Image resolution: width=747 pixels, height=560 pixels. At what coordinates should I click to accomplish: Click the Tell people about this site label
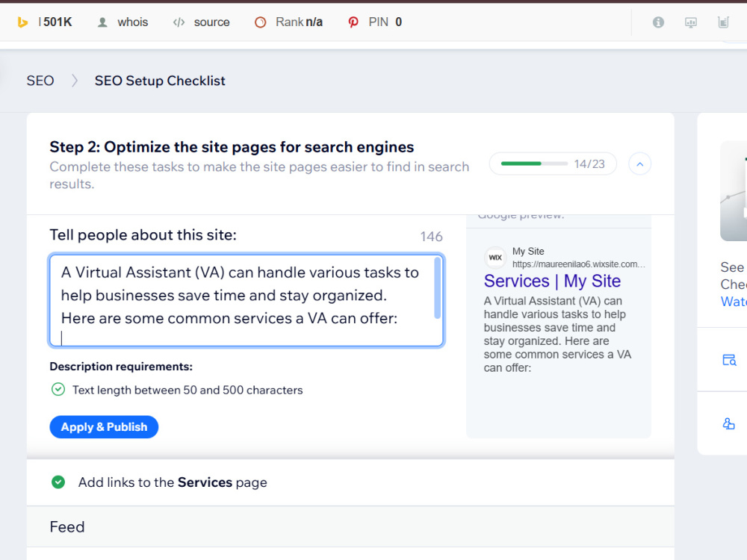143,235
